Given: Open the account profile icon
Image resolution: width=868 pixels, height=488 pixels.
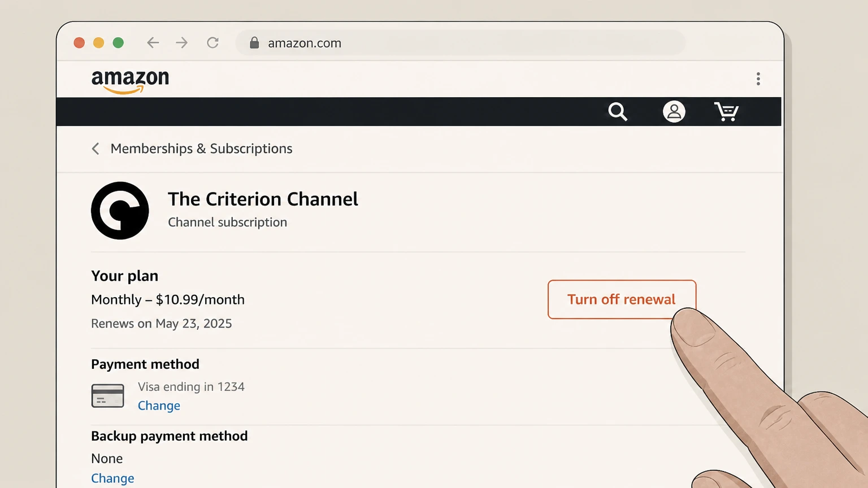Looking at the screenshot, I should tap(674, 112).
